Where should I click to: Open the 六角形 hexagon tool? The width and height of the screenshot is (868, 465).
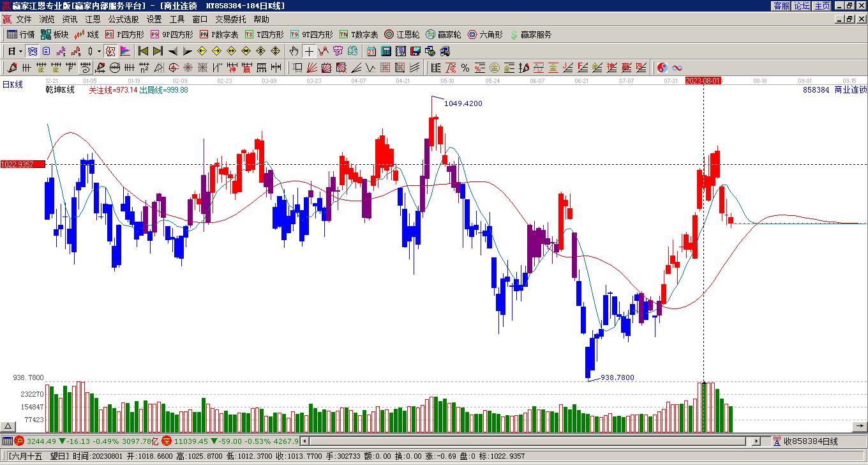point(485,34)
